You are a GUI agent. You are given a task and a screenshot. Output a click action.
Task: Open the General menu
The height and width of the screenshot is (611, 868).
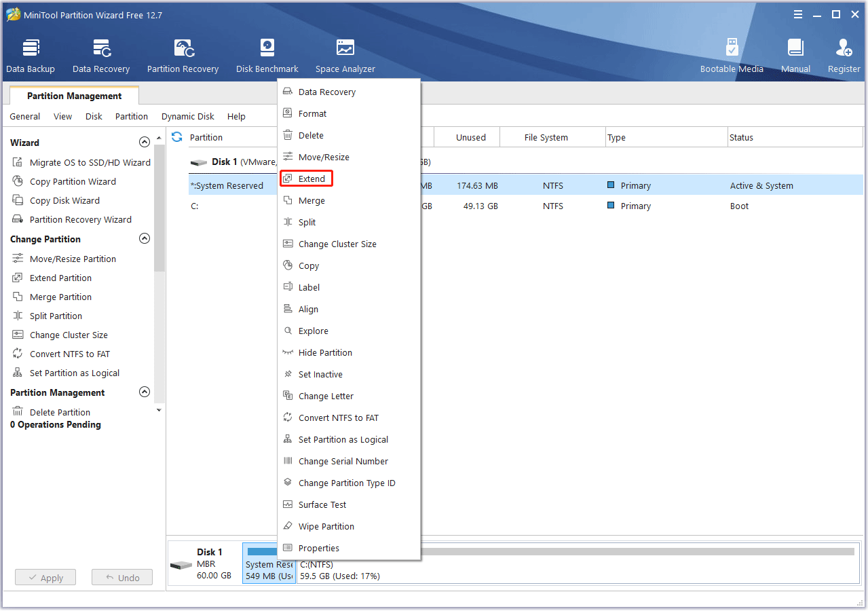click(x=24, y=116)
